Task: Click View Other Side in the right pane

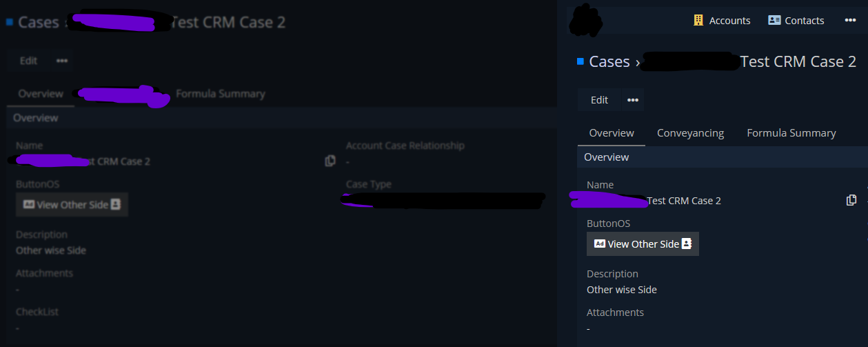Action: point(643,244)
